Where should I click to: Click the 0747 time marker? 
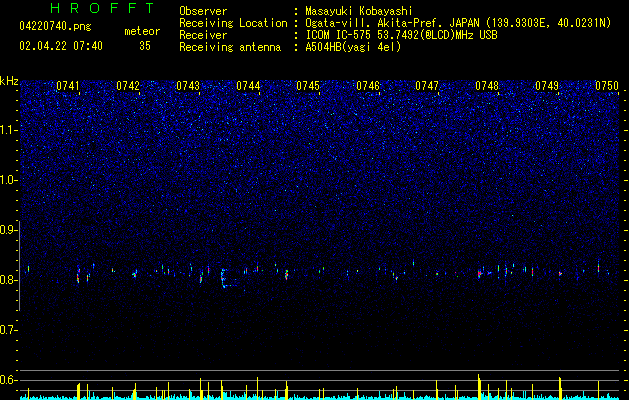coord(427,86)
